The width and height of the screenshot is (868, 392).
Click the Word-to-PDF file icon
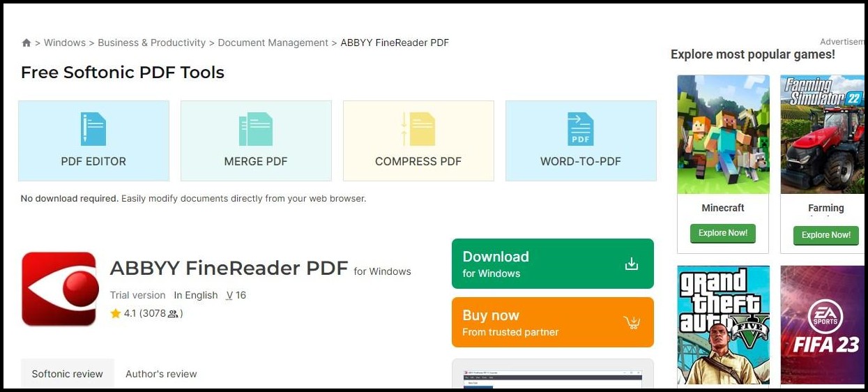pyautogui.click(x=581, y=129)
